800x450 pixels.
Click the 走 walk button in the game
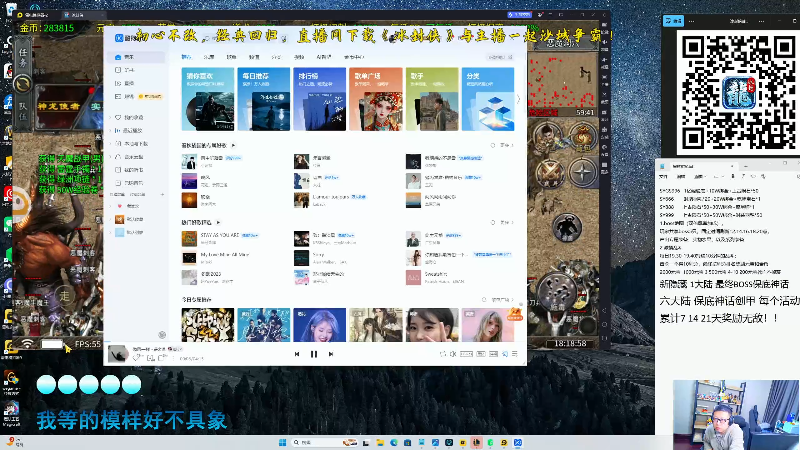tap(65, 295)
